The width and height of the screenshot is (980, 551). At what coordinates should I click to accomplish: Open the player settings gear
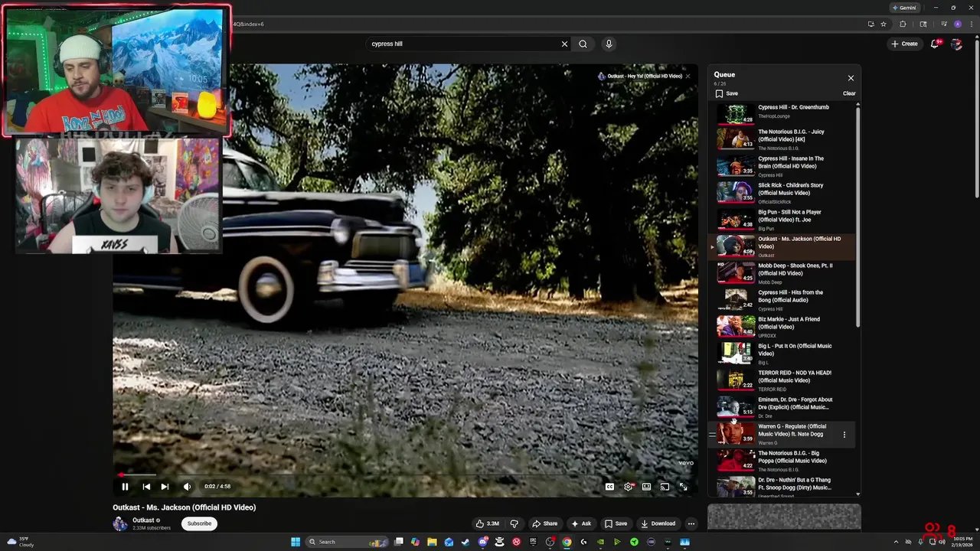coord(628,487)
